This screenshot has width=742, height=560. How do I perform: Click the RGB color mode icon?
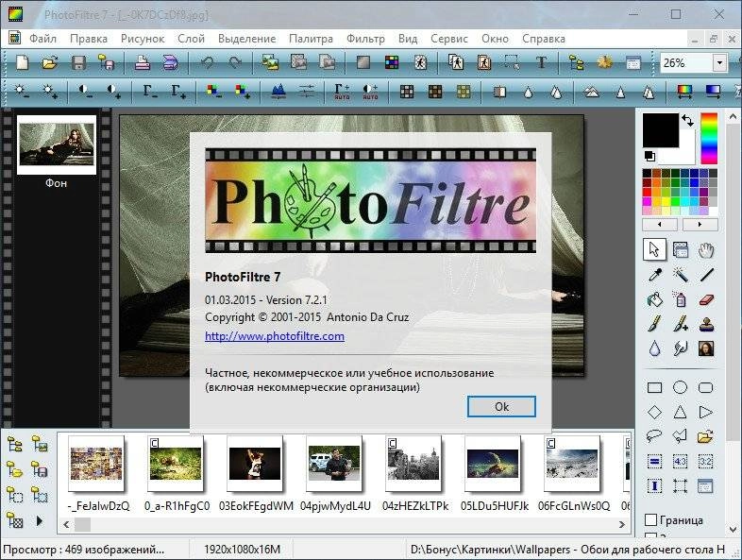pyautogui.click(x=392, y=62)
